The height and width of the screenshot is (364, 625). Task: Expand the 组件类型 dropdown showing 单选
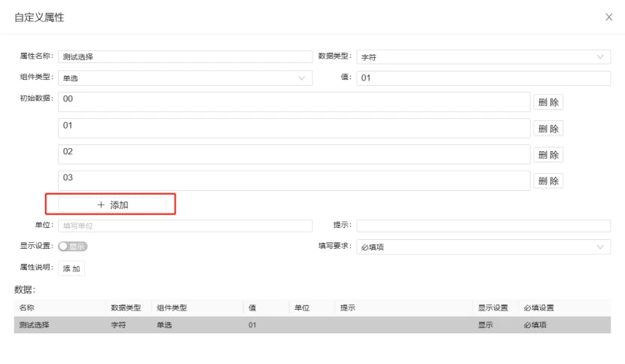185,78
